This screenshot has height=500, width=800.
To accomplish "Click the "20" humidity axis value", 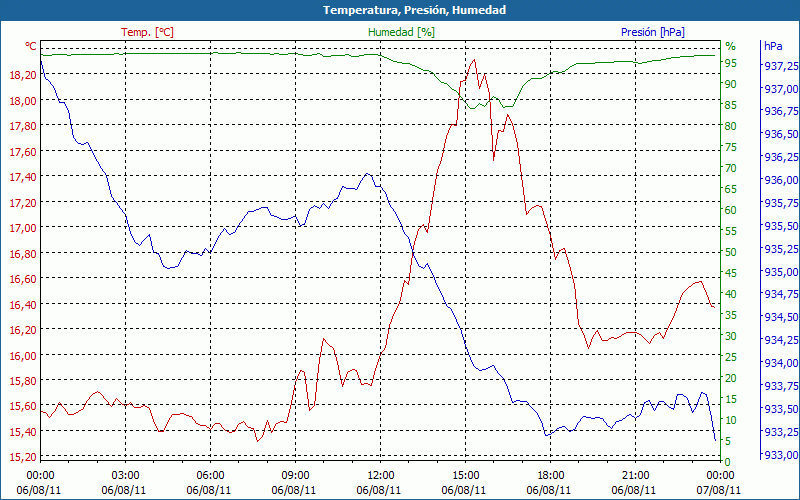I will pos(731,378).
